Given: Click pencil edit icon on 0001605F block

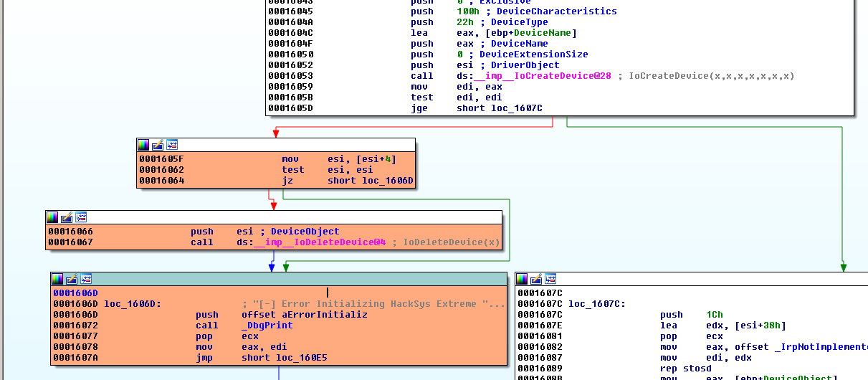Looking at the screenshot, I should 158,145.
